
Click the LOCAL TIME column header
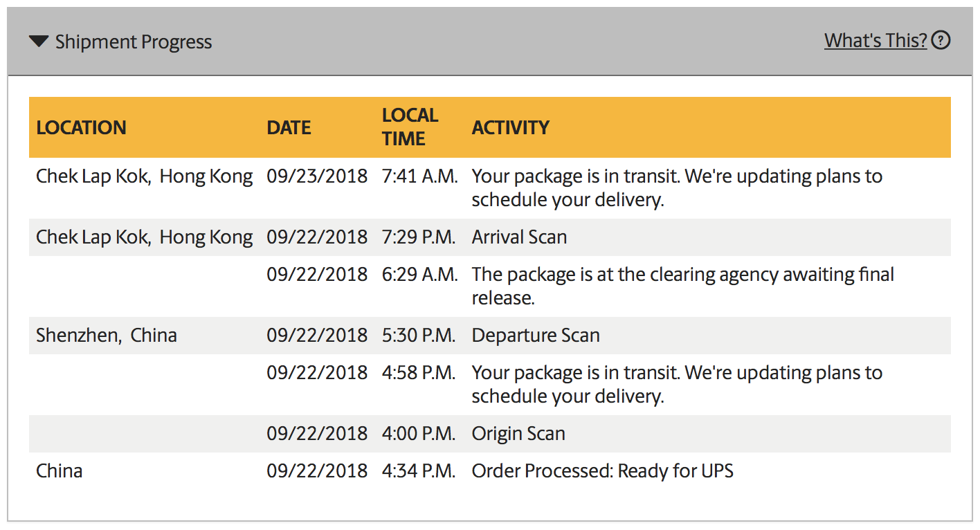tap(410, 127)
